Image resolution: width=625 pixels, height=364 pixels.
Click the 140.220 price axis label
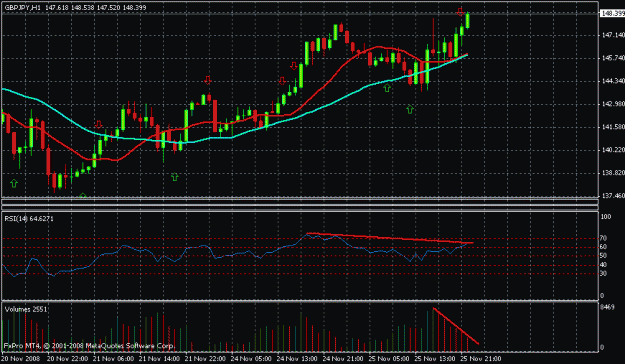pos(613,150)
